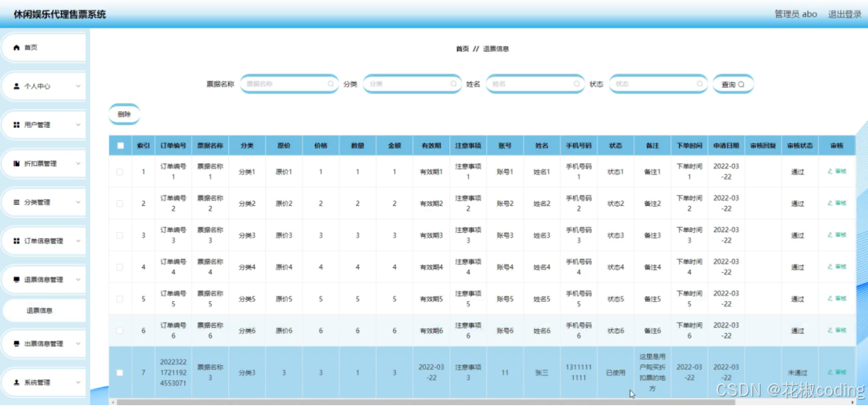Click the icon beside 折扣票管理
This screenshot has width=868, height=406.
pyautogui.click(x=16, y=164)
